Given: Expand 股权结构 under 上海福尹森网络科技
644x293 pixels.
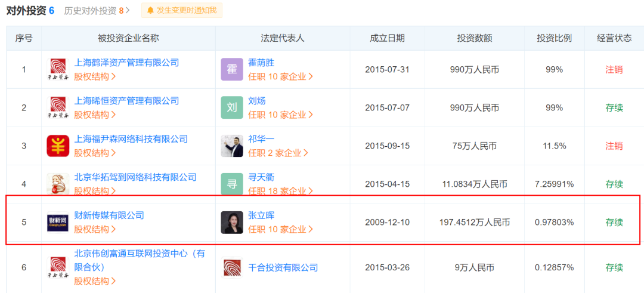Looking at the screenshot, I should pos(95,153).
